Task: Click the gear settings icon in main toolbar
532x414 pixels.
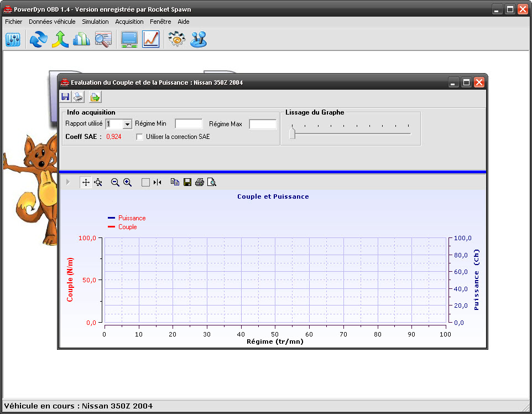Action: point(176,39)
